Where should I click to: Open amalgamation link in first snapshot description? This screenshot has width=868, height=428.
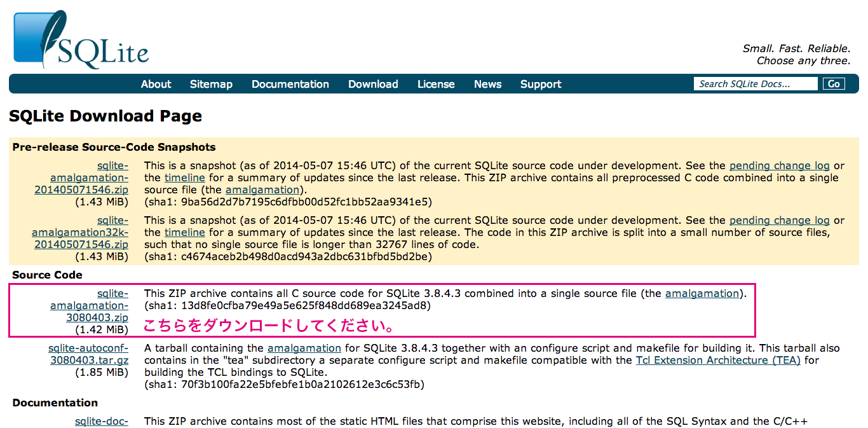point(262,190)
